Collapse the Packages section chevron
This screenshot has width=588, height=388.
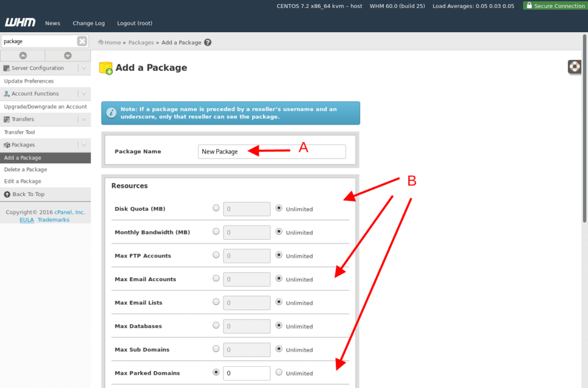click(84, 145)
